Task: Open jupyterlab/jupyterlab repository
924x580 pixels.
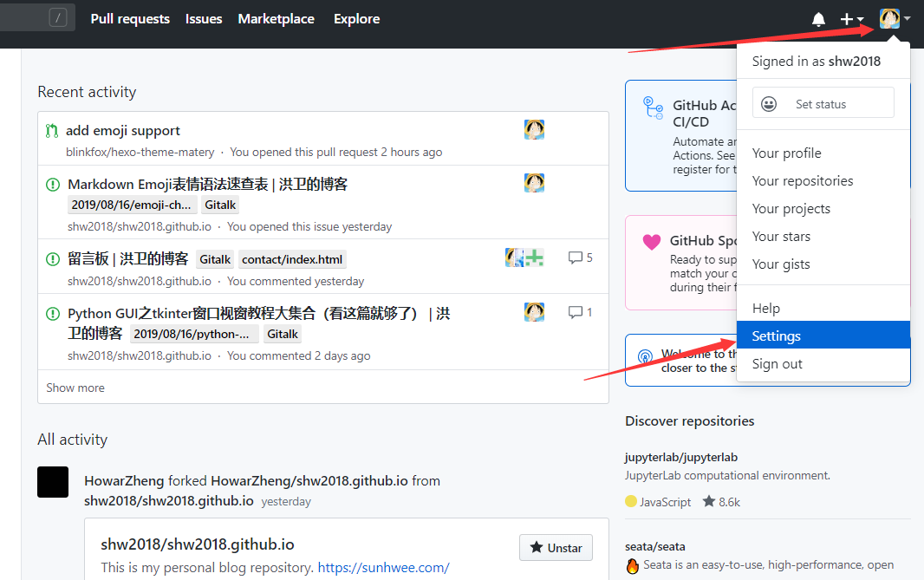Action: (x=681, y=458)
